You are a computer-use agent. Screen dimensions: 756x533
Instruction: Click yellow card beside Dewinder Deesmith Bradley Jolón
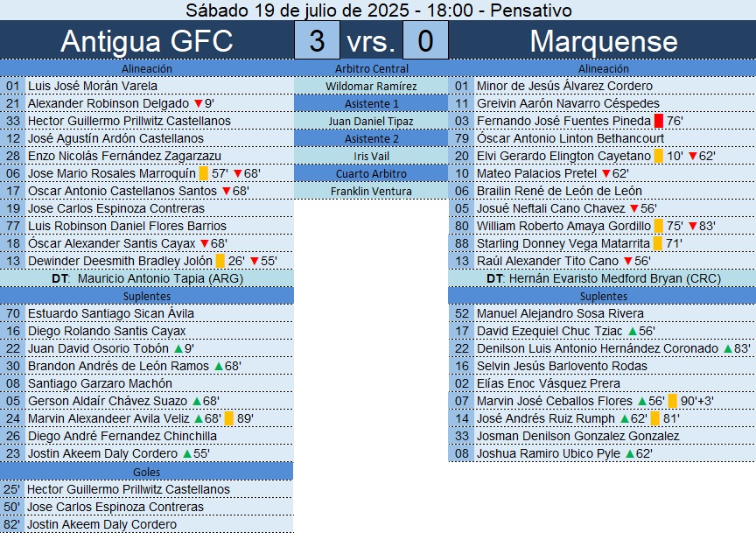point(220,261)
